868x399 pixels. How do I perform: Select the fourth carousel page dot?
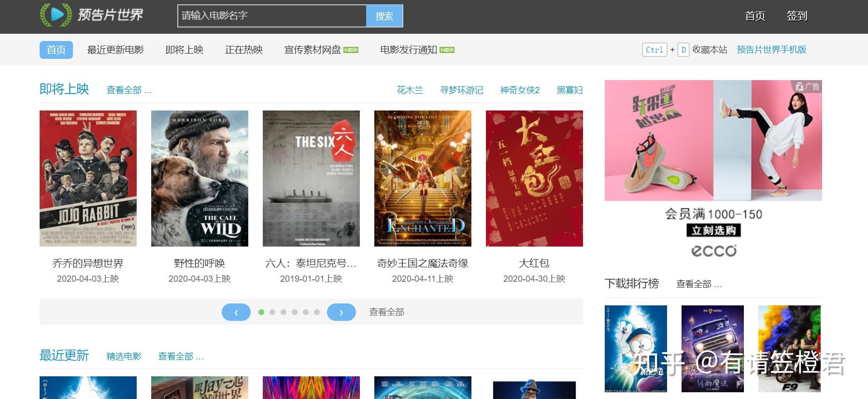295,312
